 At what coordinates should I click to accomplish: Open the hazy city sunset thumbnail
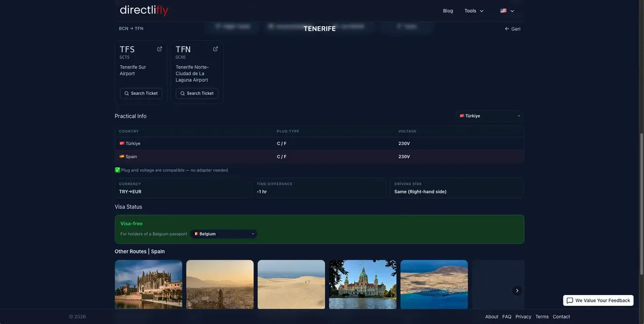coord(220,285)
